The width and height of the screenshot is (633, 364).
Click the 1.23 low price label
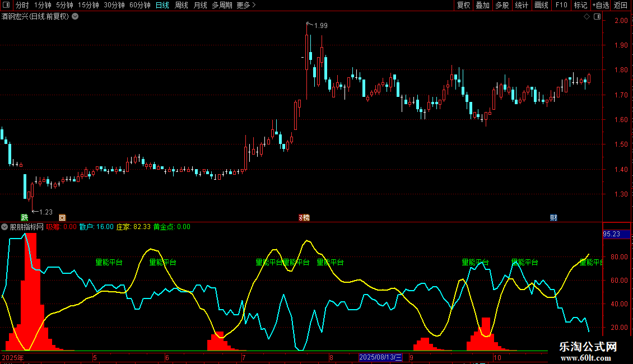coord(45,212)
